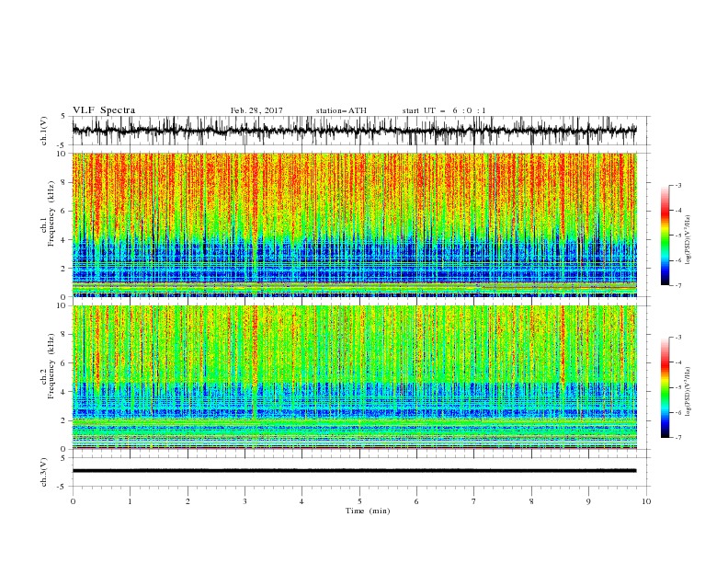Screen dimensions: 728x563
Task: Click the time axis tick label "7"
Action: tap(474, 501)
